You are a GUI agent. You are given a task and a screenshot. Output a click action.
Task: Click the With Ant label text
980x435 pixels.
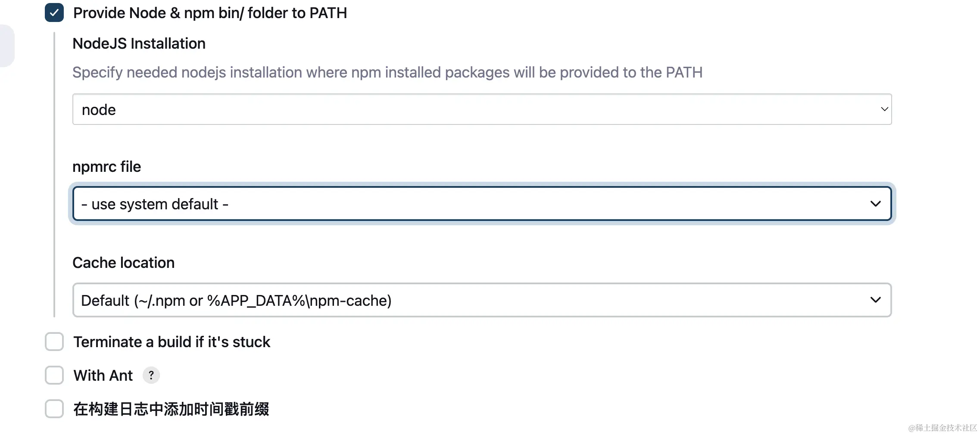(103, 376)
